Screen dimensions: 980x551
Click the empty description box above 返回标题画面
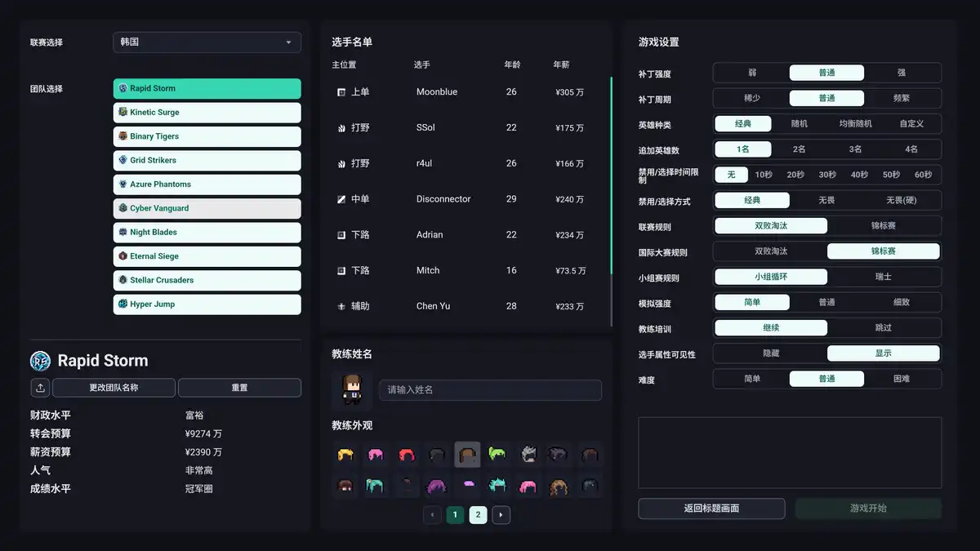point(790,452)
